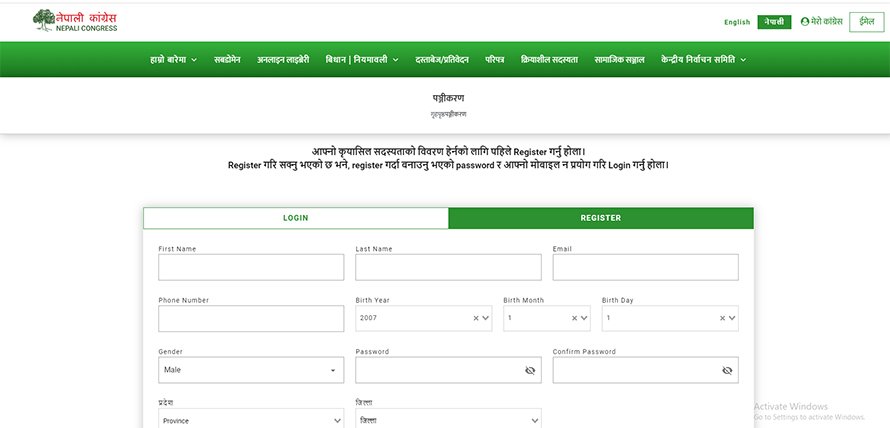Switch to the LOGIN tab

[295, 218]
